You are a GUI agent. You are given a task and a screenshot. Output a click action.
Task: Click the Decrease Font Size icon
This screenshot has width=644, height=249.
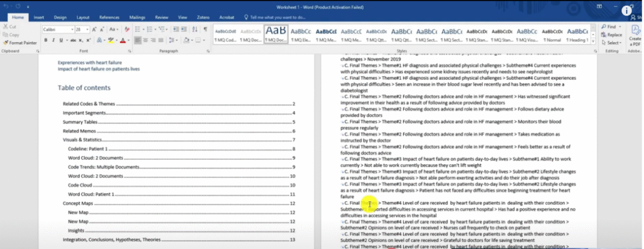pyautogui.click(x=103, y=30)
